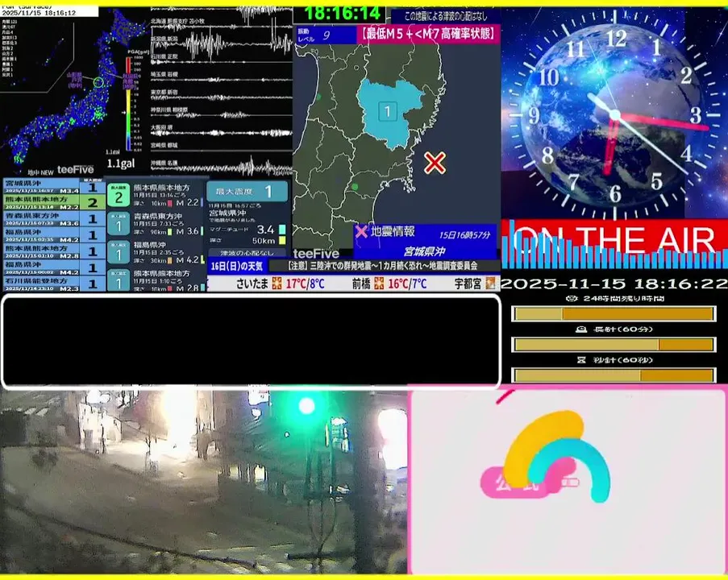Click the live street camera feed
This screenshot has height=580, width=728.
203,482
